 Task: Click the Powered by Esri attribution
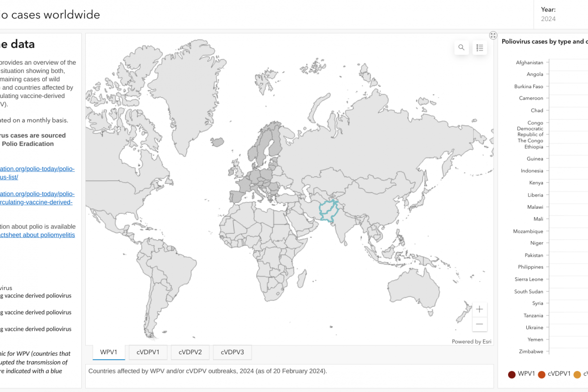point(471,342)
